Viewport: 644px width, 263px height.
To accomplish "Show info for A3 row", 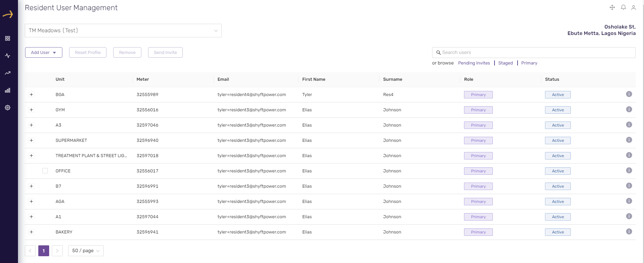I will 629,125.
